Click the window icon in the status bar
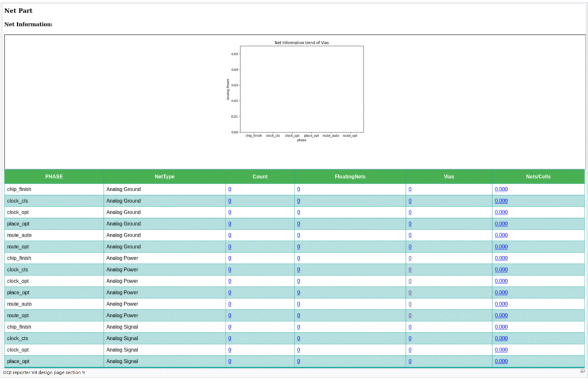The width and height of the screenshot is (588, 380). tap(582, 372)
